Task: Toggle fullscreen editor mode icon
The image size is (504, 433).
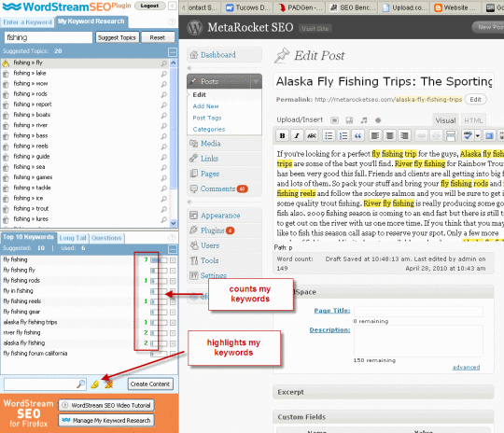Action: click(x=489, y=135)
